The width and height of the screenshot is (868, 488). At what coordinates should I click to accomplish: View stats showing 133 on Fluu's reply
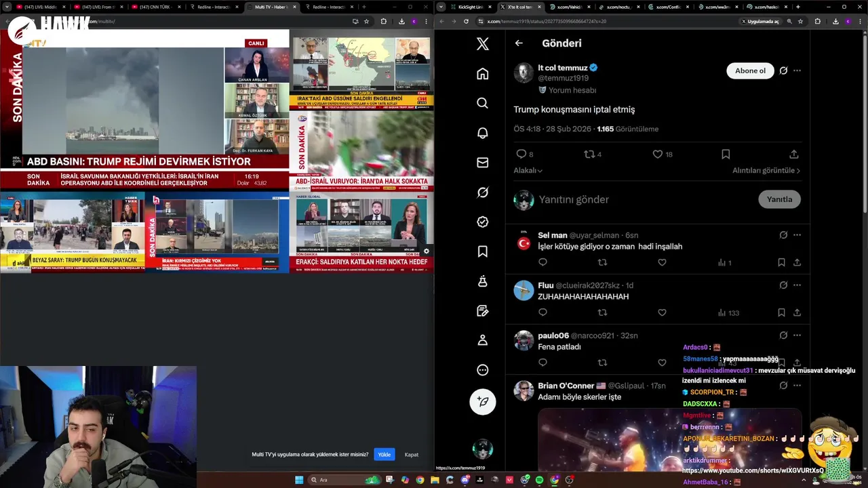point(728,312)
